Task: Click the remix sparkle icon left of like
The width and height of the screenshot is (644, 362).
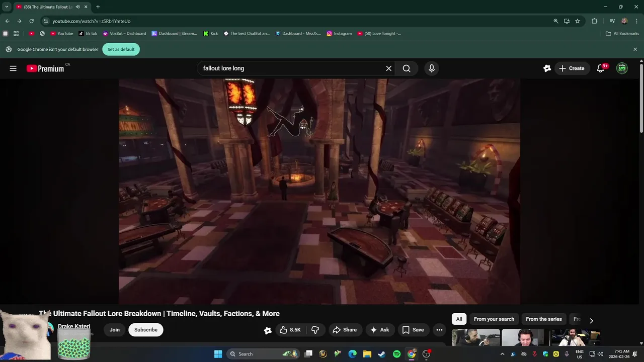Action: 268,330
